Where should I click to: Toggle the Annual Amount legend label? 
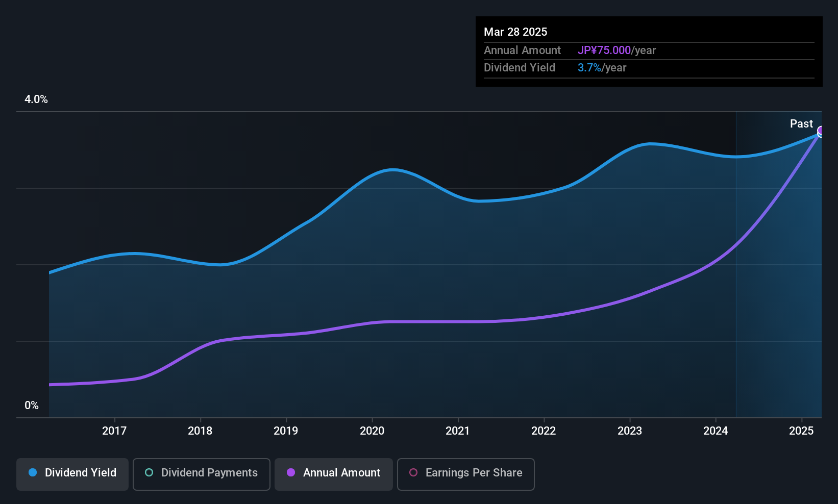pyautogui.click(x=341, y=473)
